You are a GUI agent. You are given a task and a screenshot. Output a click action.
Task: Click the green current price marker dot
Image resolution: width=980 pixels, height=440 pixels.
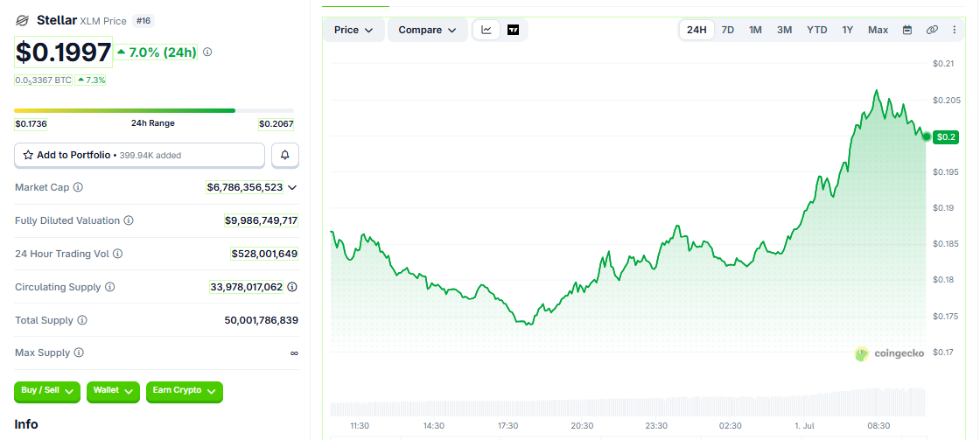coord(927,136)
